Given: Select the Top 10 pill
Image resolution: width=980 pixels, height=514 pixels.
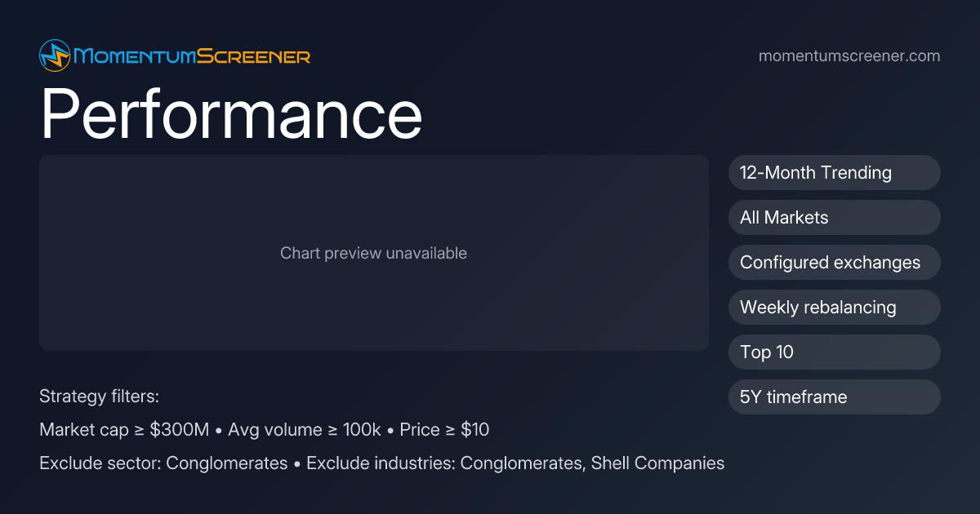Looking at the screenshot, I should point(834,352).
